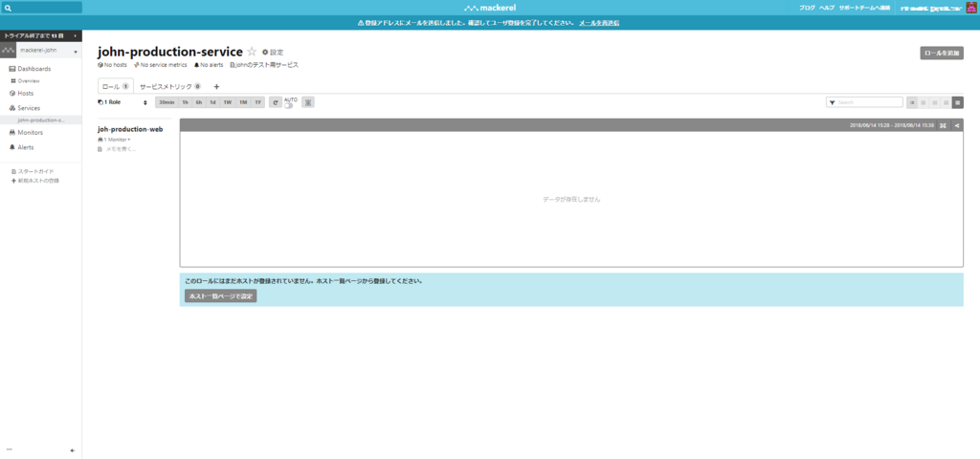This screenshot has width=980, height=459.
Task: Set time range to 6h
Action: 199,102
